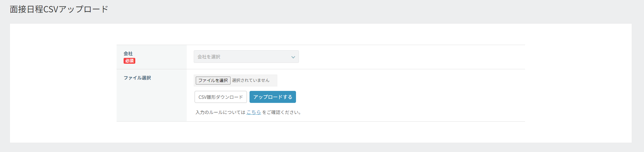
Task: Open the こちら input rules link
Action: (254, 112)
